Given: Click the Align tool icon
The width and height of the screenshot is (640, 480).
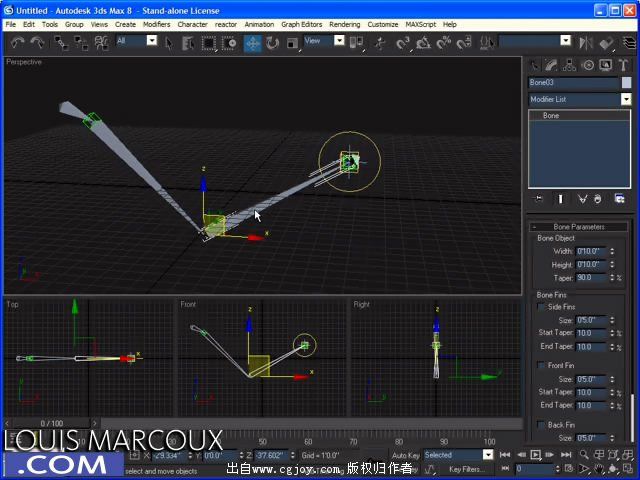Looking at the screenshot, I should (x=607, y=43).
